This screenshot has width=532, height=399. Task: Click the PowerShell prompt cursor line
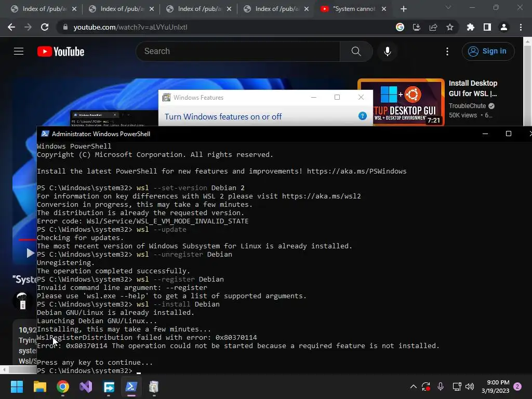89,371
